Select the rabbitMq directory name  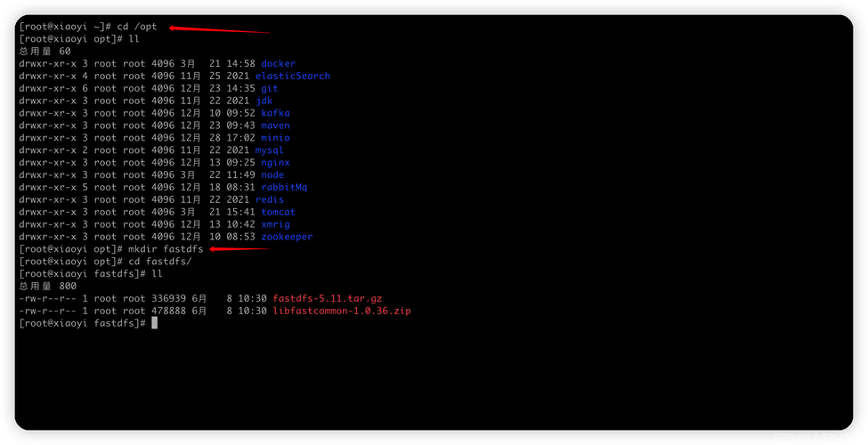pos(284,187)
